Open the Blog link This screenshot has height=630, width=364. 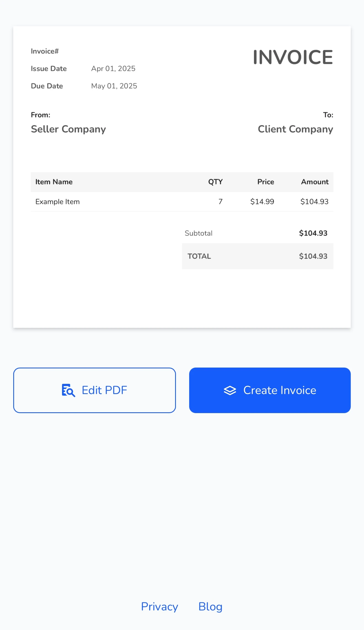pyautogui.click(x=210, y=607)
